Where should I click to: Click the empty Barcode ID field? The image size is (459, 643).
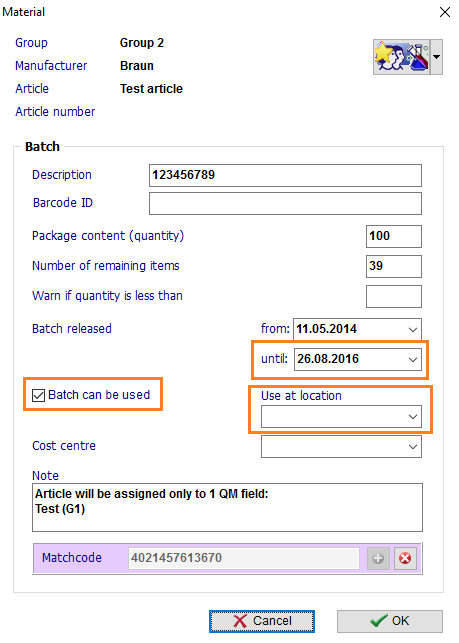coord(285,203)
